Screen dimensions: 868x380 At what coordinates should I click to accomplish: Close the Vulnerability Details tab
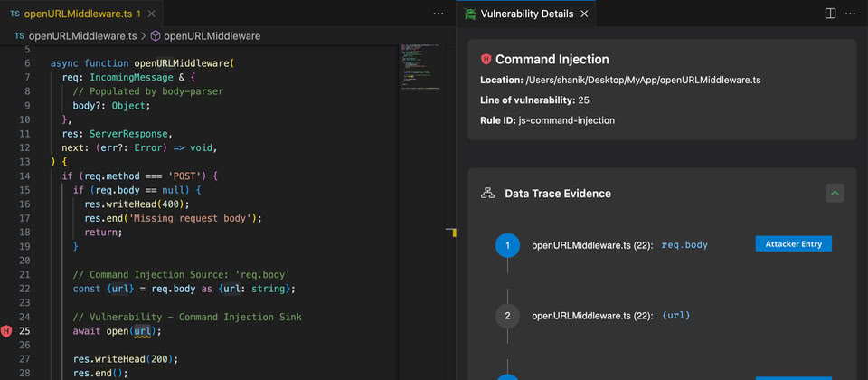[584, 14]
